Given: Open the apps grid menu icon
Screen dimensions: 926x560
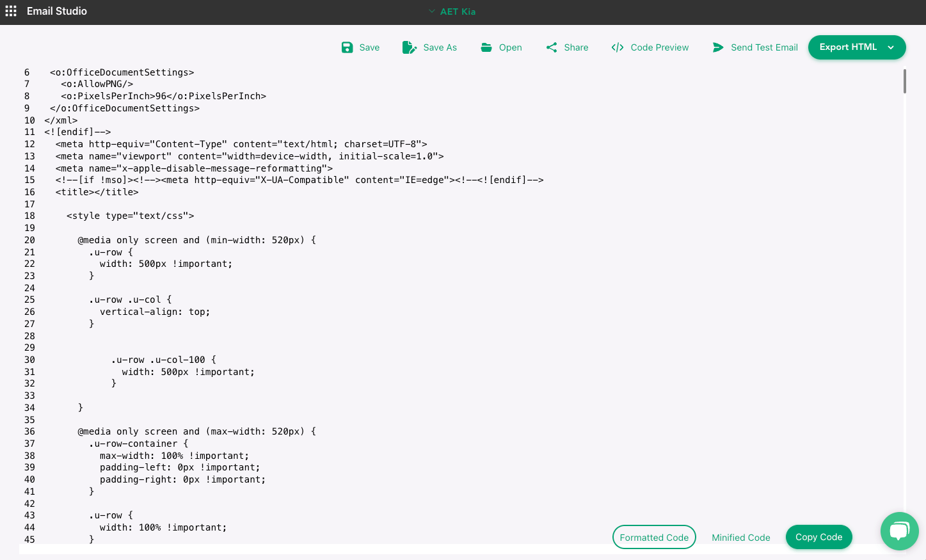Looking at the screenshot, I should coord(11,11).
